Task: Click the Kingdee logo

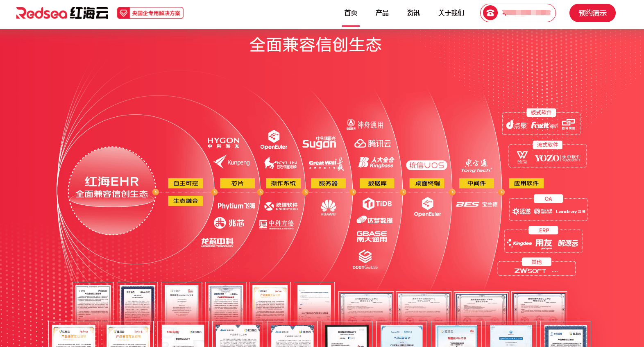Action: (x=519, y=243)
